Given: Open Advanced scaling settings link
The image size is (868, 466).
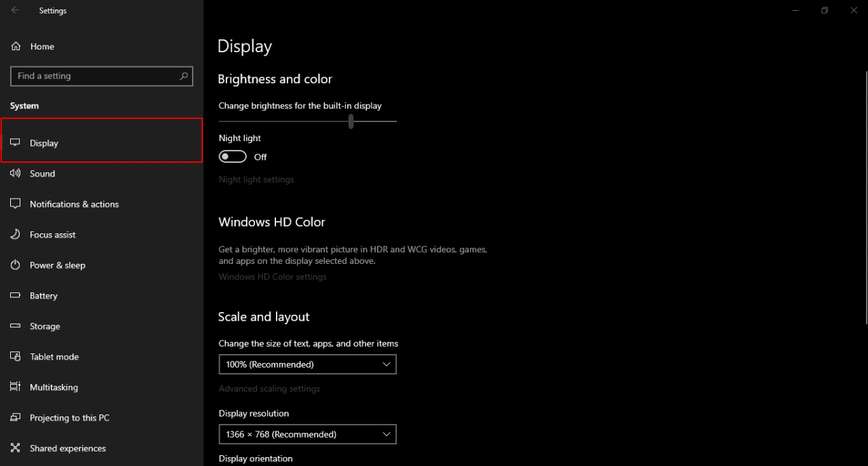Looking at the screenshot, I should pyautogui.click(x=269, y=389).
